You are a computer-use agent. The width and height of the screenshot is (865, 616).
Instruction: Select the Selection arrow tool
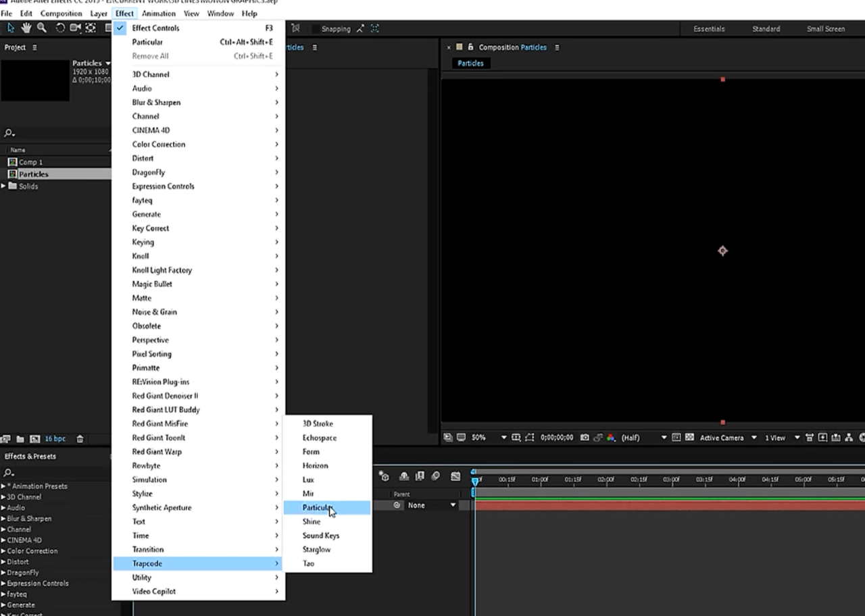pos(10,28)
